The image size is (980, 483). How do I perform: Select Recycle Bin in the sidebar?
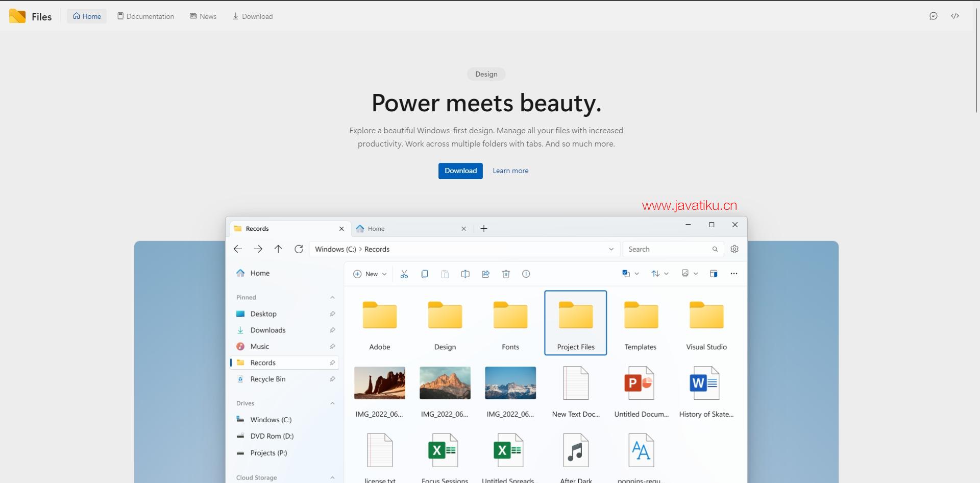pyautogui.click(x=284, y=379)
